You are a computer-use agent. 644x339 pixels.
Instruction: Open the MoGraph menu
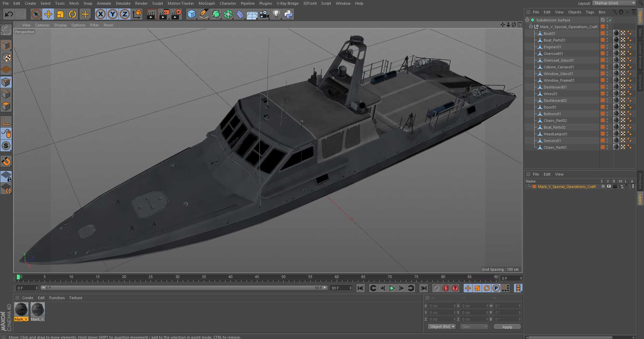(x=207, y=3)
